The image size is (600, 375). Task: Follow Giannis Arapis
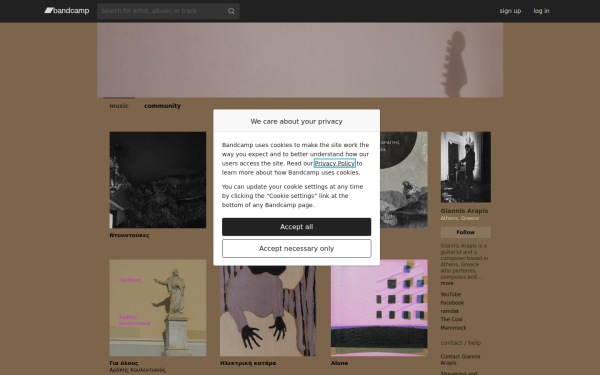[x=466, y=232]
